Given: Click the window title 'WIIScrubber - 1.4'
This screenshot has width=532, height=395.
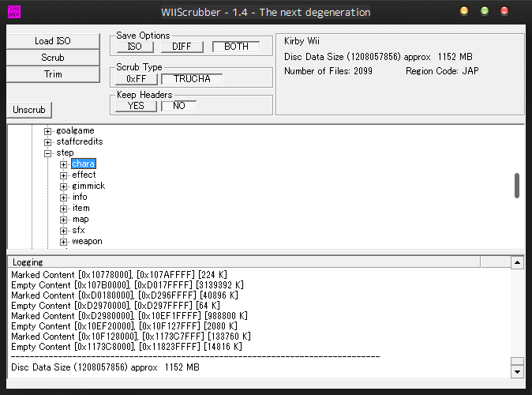Looking at the screenshot, I should tap(265, 13).
